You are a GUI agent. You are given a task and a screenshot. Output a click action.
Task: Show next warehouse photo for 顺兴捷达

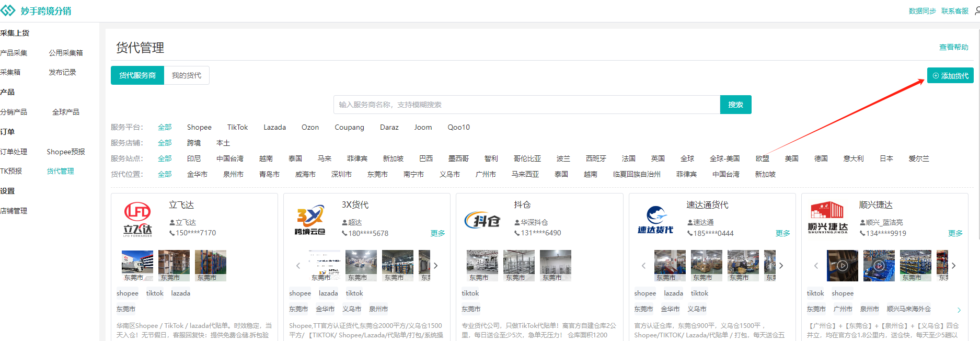click(954, 266)
